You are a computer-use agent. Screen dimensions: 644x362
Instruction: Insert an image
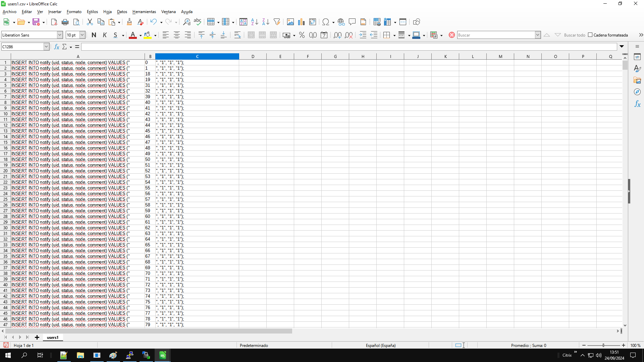click(x=290, y=22)
